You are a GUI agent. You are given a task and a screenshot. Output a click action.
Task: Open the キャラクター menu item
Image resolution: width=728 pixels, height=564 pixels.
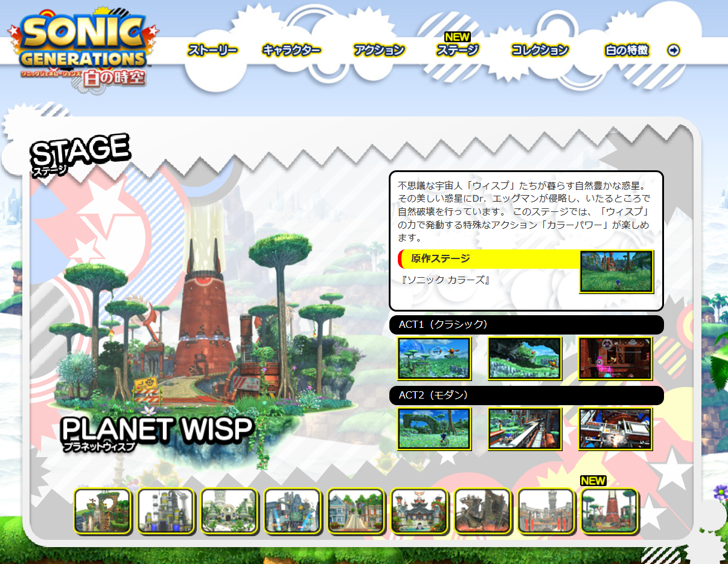click(292, 51)
